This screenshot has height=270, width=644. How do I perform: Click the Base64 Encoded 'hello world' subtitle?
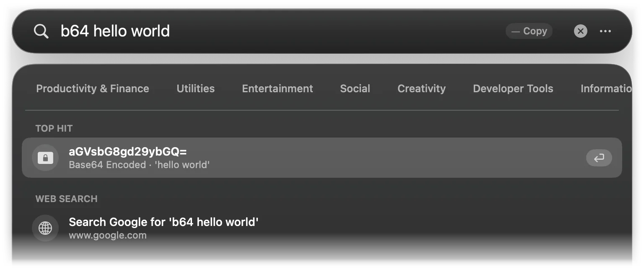pyautogui.click(x=139, y=165)
